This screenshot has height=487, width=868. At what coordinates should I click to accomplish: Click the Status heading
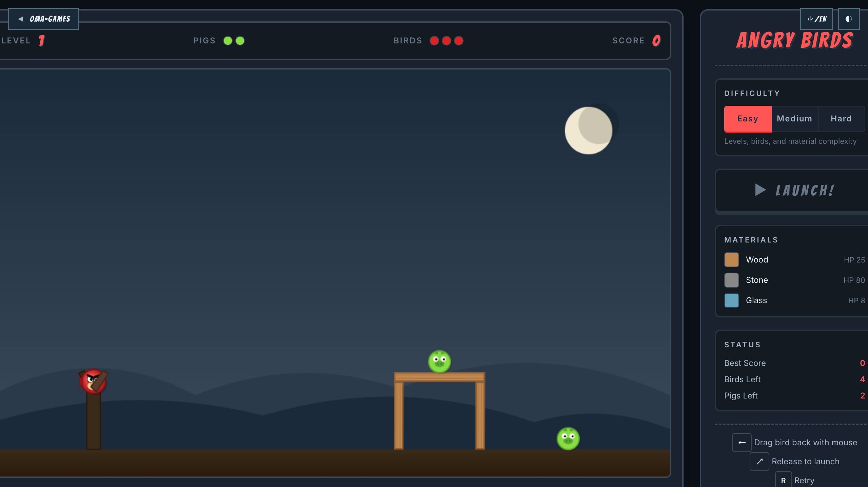[x=742, y=345]
